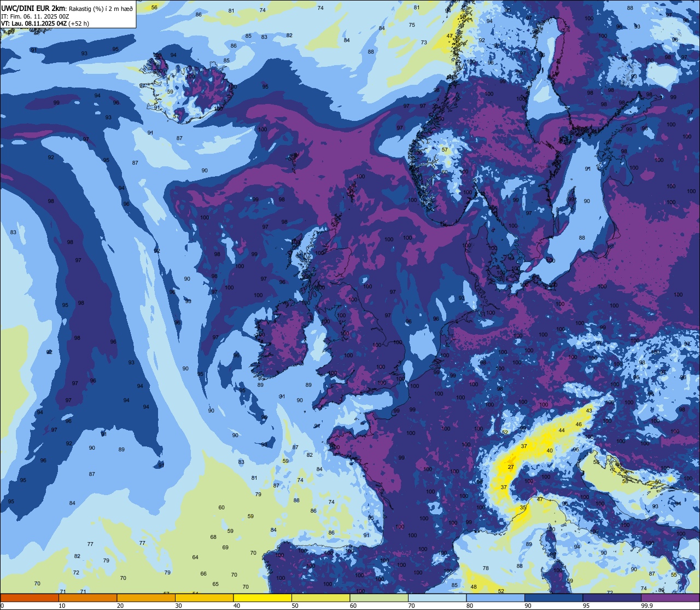Click the '99.9' tick label on the legend
The width and height of the screenshot is (700, 610).
click(x=647, y=606)
